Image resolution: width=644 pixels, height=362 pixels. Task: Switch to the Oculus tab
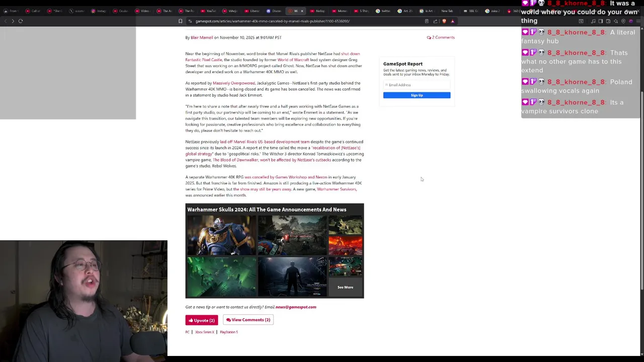click(x=121, y=11)
